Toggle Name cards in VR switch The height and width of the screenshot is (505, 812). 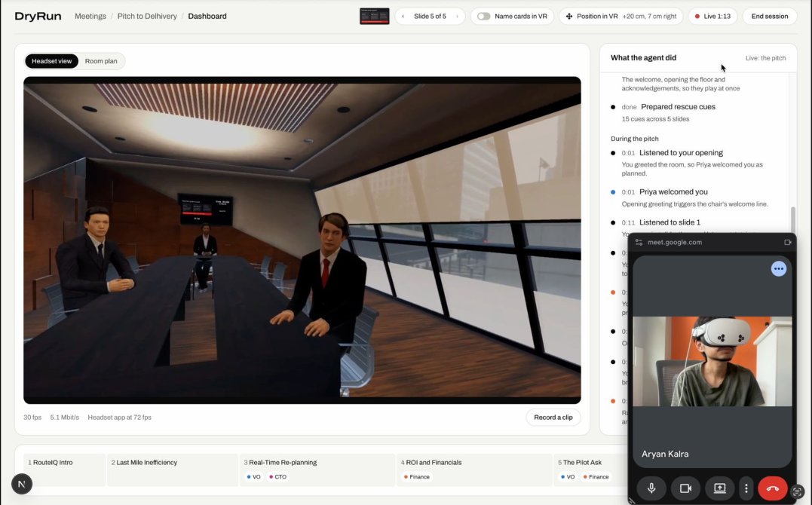(x=484, y=16)
